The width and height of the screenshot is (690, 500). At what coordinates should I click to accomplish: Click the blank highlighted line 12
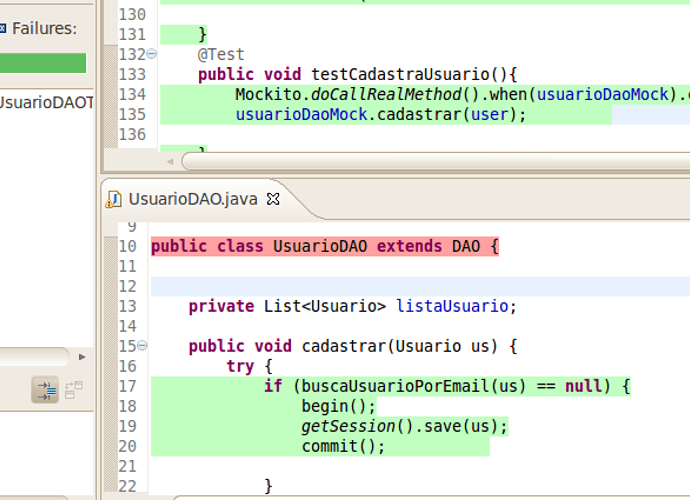click(420, 286)
